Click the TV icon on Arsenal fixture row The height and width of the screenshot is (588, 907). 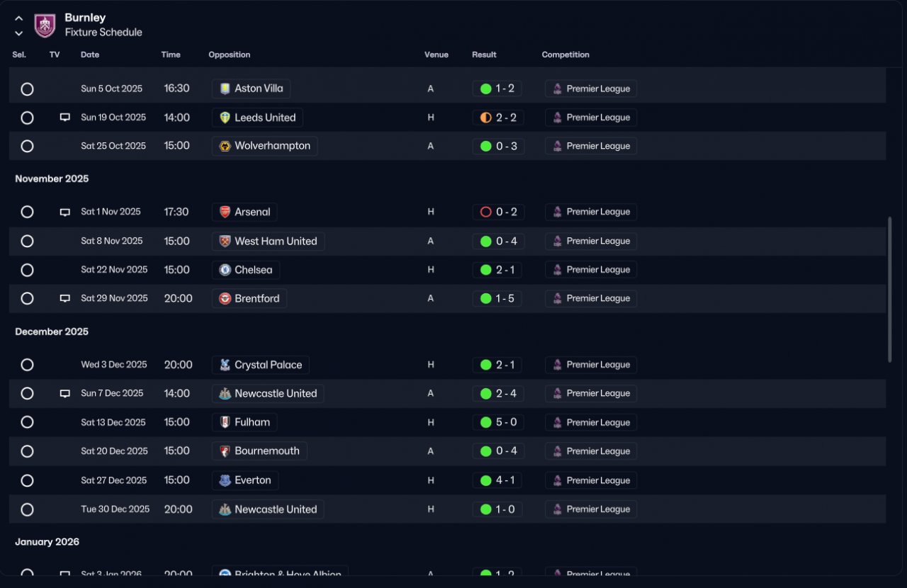click(65, 212)
